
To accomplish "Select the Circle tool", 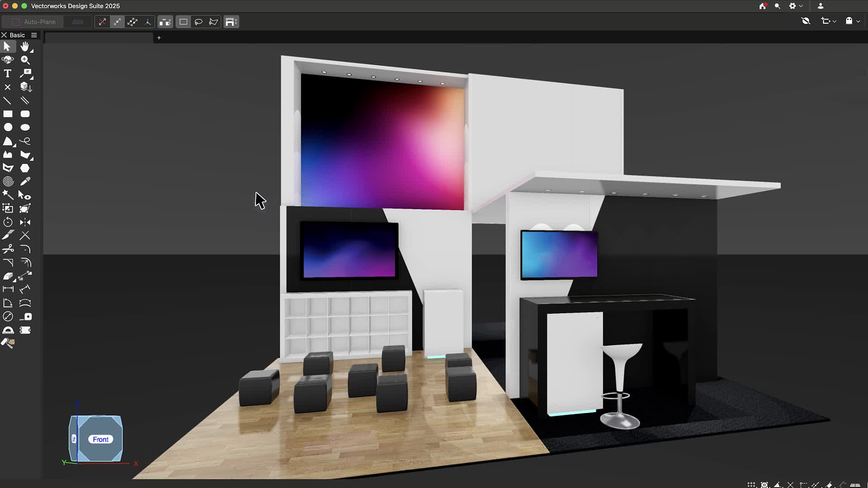I will (8, 128).
